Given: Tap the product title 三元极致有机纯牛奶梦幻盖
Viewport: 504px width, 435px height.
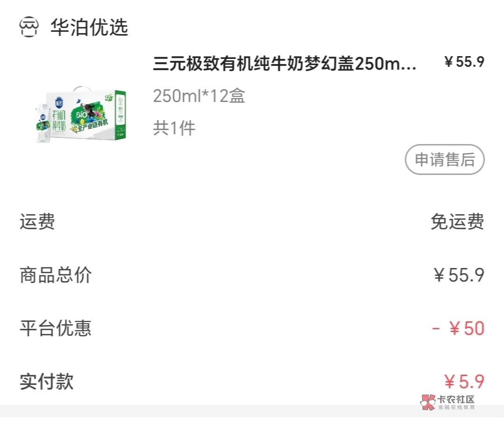Looking at the screenshot, I should tap(284, 65).
